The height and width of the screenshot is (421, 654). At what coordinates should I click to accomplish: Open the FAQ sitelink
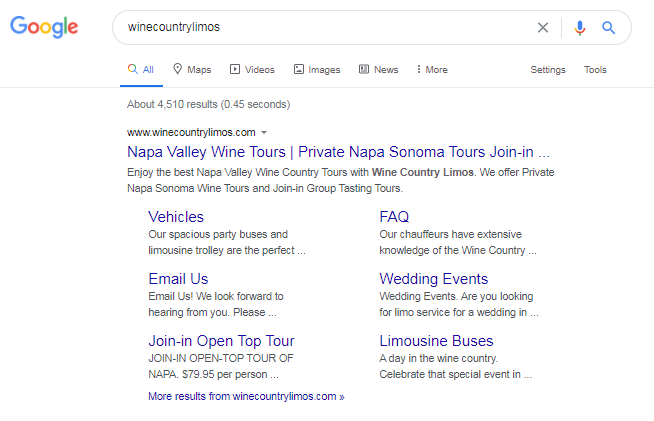[x=394, y=216]
